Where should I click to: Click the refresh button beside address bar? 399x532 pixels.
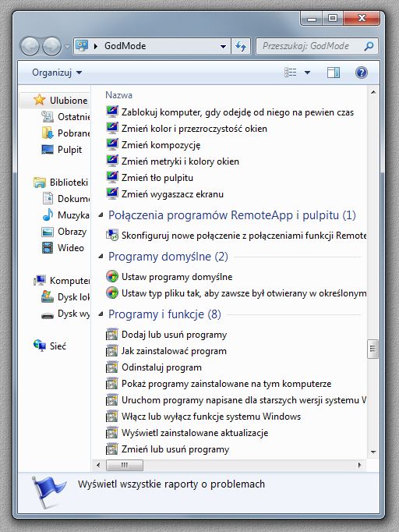pos(241,46)
